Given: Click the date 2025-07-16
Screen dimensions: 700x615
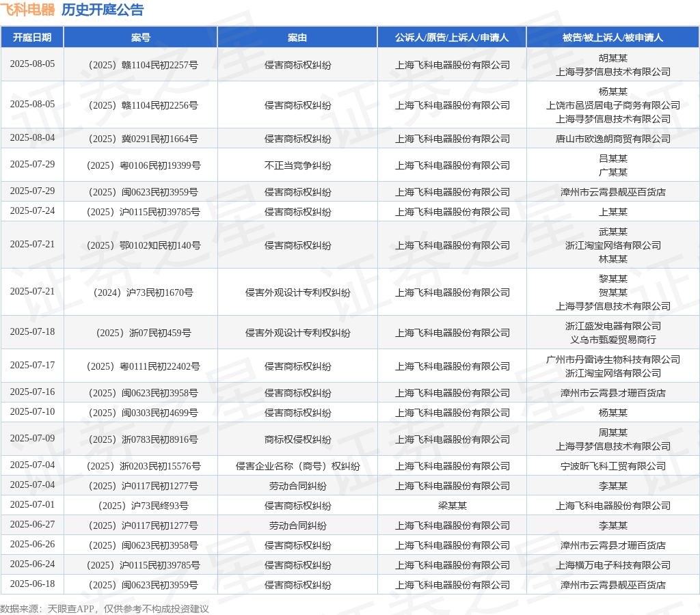Looking at the screenshot, I should coord(32,392).
